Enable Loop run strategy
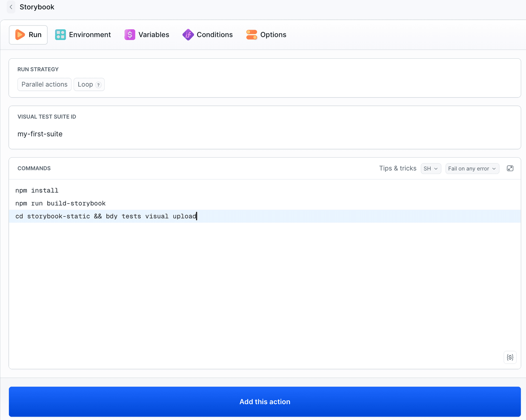This screenshot has height=420, width=526. (x=89, y=84)
